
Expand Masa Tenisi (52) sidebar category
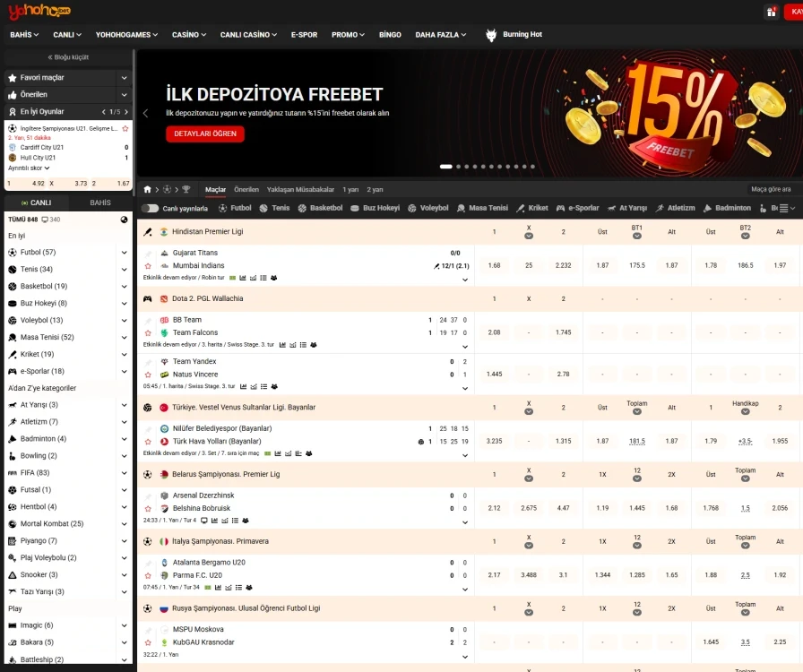(x=124, y=338)
